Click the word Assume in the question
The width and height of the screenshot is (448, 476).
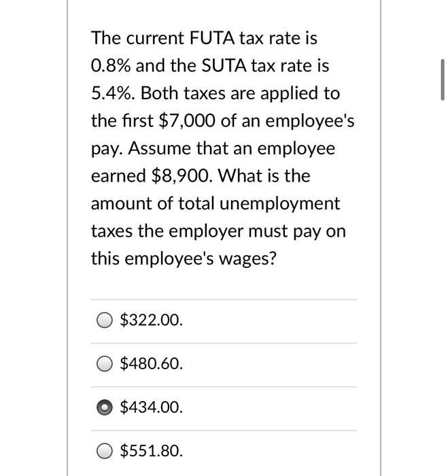pos(160,149)
